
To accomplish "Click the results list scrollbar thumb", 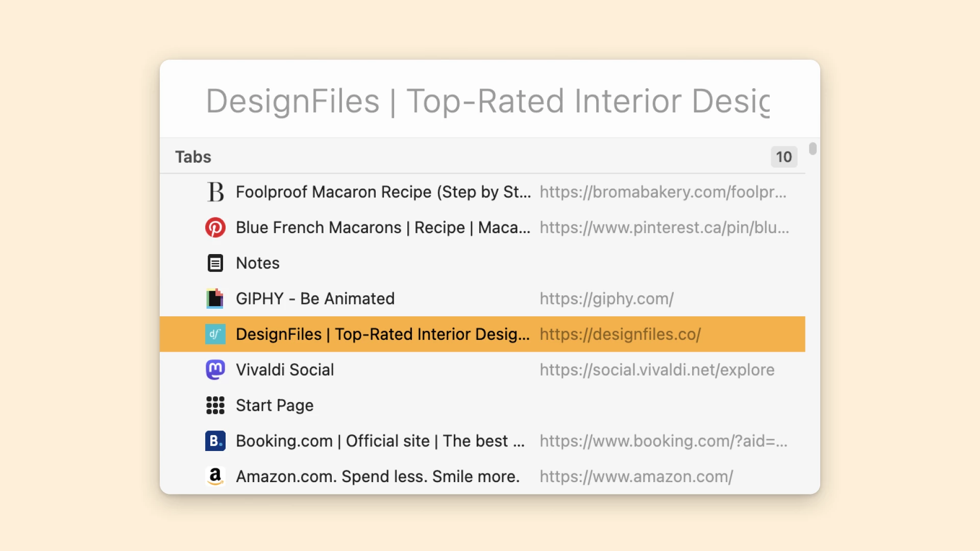I will pyautogui.click(x=813, y=148).
